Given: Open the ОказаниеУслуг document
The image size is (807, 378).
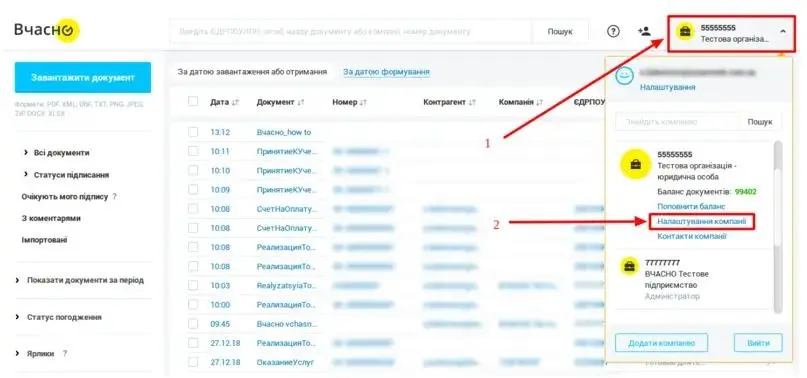Looking at the screenshot, I should click(x=285, y=362).
